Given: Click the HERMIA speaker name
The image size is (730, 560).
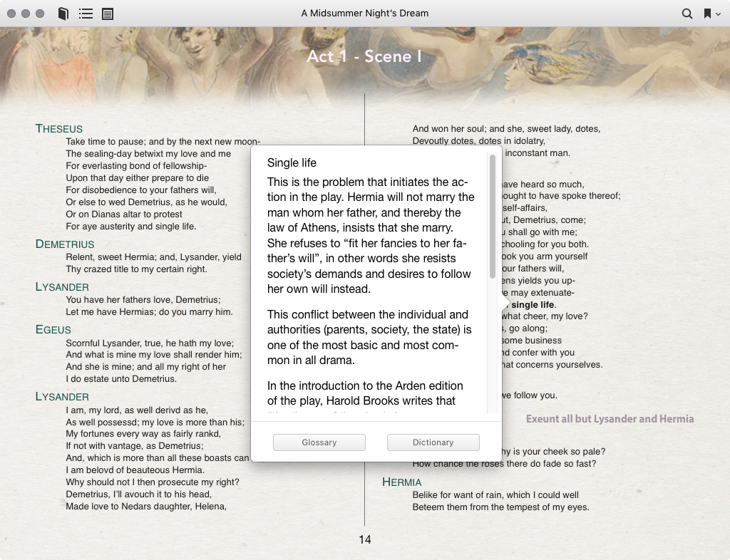Looking at the screenshot, I should tap(401, 482).
